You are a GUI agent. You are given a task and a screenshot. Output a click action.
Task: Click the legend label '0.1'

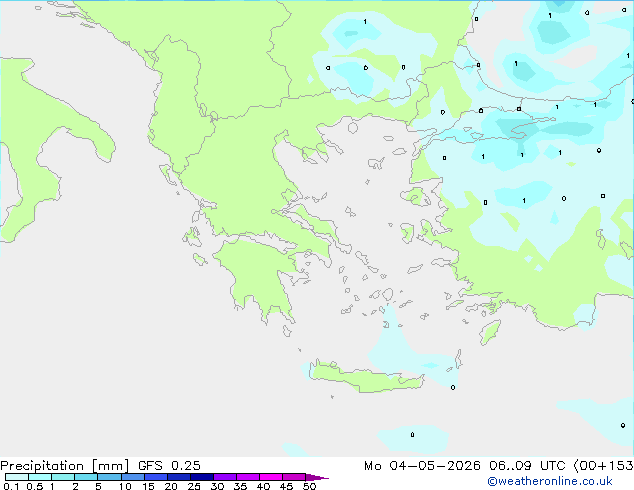pyautogui.click(x=11, y=486)
